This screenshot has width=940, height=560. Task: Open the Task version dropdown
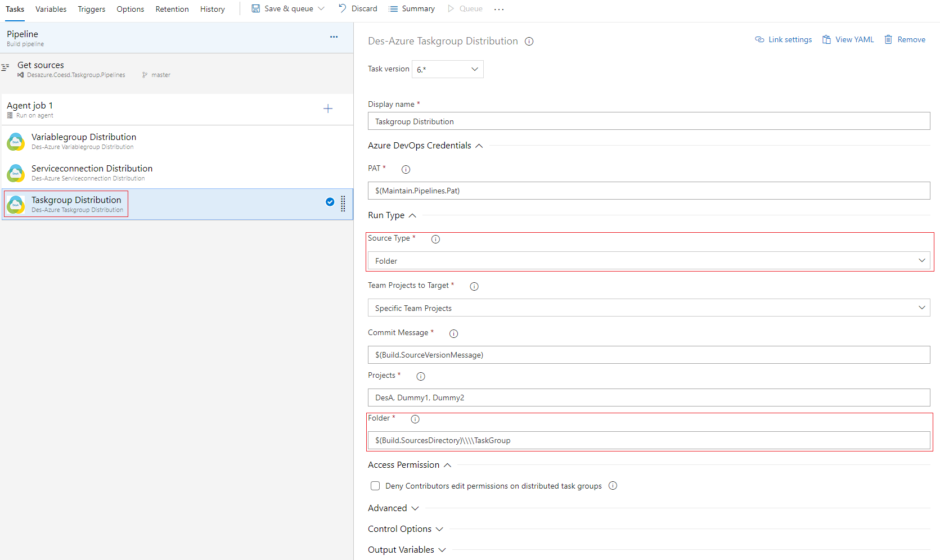click(448, 69)
